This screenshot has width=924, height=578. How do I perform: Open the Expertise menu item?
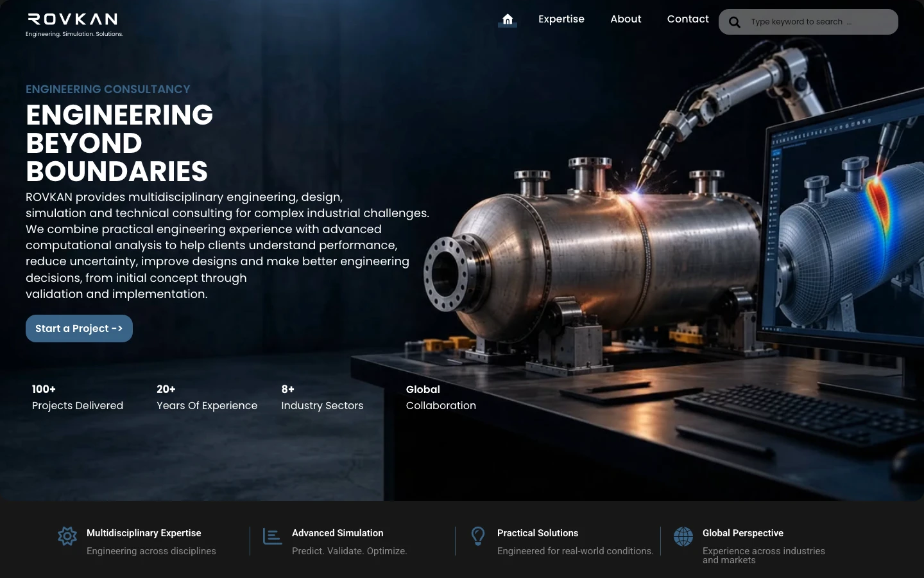561,19
